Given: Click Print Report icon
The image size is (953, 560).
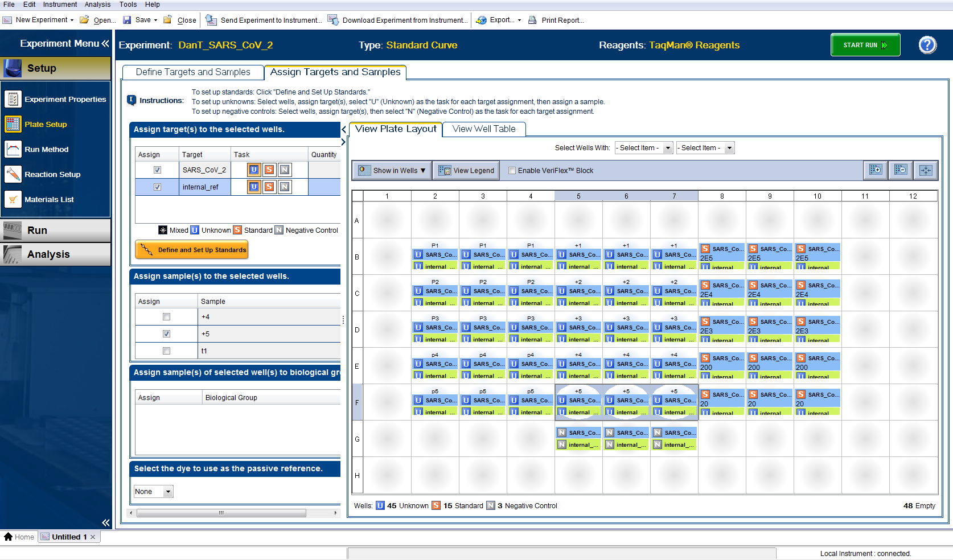Looking at the screenshot, I should click(532, 20).
